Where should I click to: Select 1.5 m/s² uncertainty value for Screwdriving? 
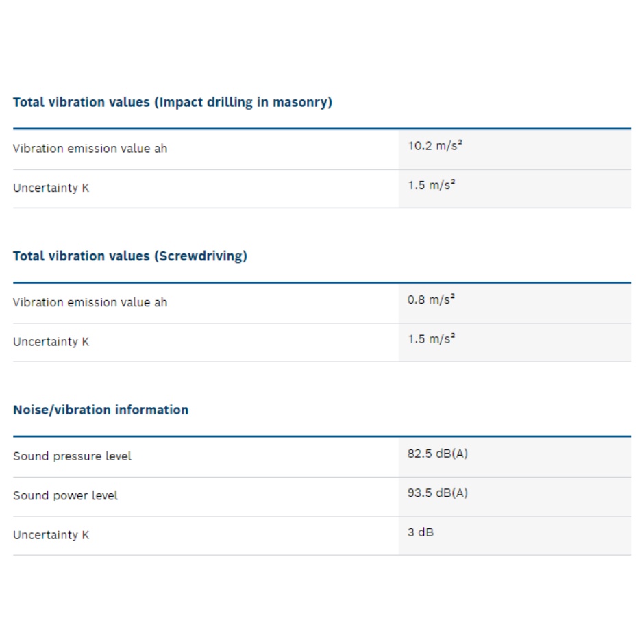click(432, 339)
